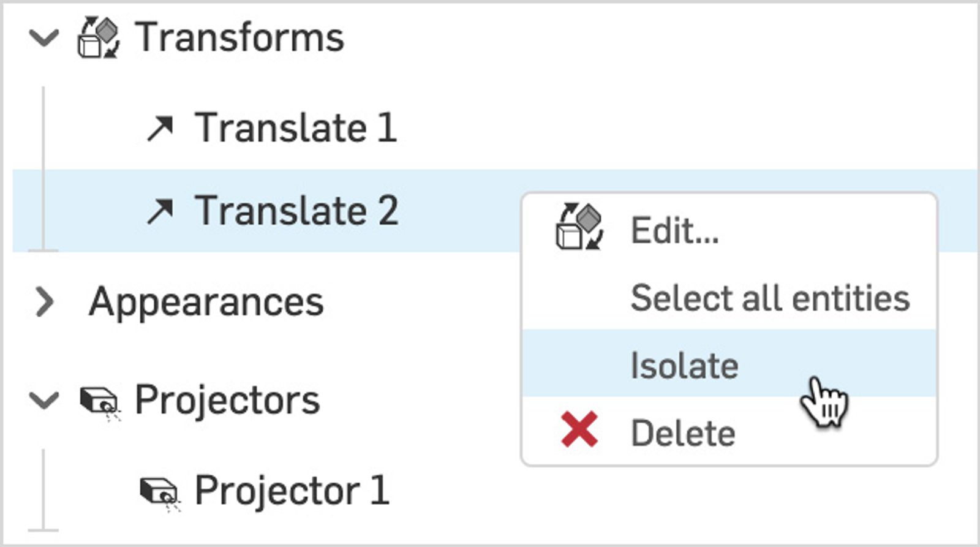Choose Isolate in the context menu
The image size is (980, 547).
tap(684, 366)
